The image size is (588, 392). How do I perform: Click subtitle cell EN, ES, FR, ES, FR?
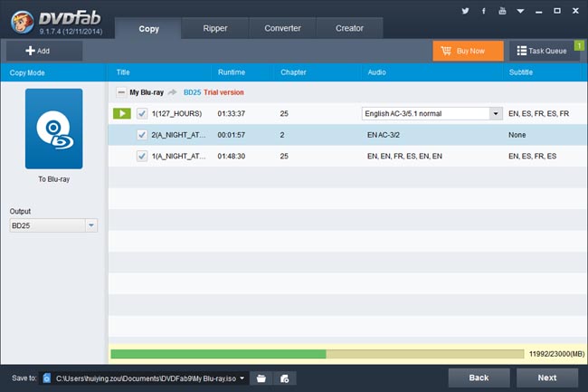(538, 114)
